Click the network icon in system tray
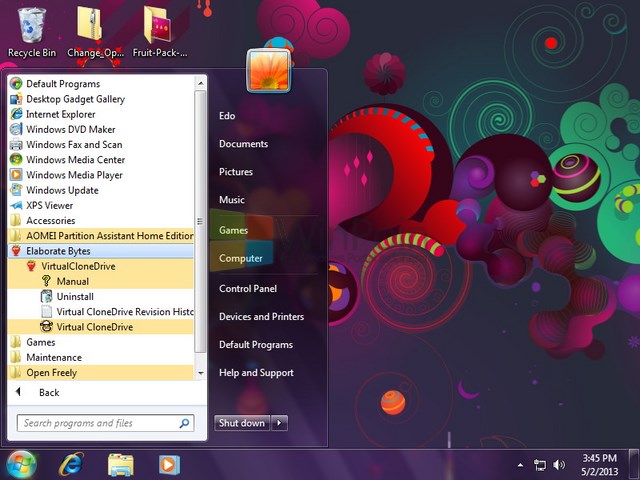Image resolution: width=640 pixels, height=480 pixels. [540, 464]
